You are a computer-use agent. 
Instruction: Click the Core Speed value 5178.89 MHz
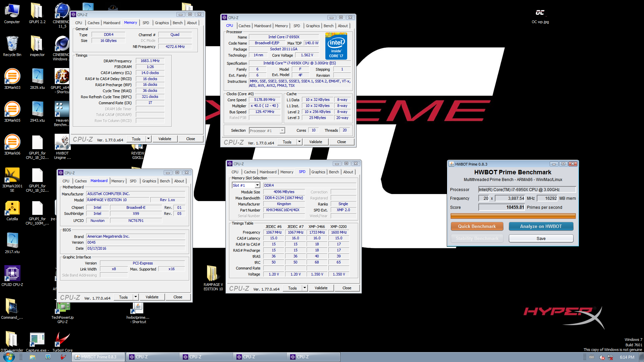click(x=265, y=100)
